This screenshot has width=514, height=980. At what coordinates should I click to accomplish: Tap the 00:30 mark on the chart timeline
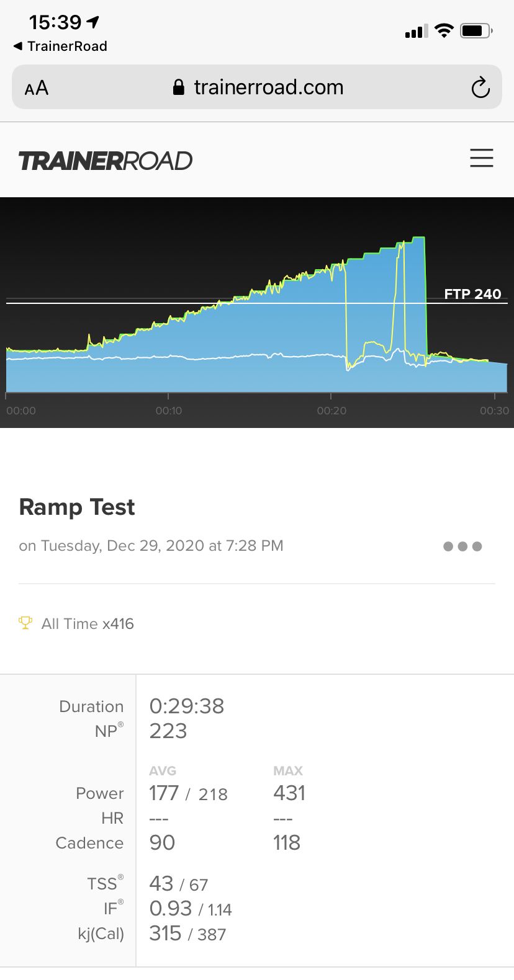[494, 411]
